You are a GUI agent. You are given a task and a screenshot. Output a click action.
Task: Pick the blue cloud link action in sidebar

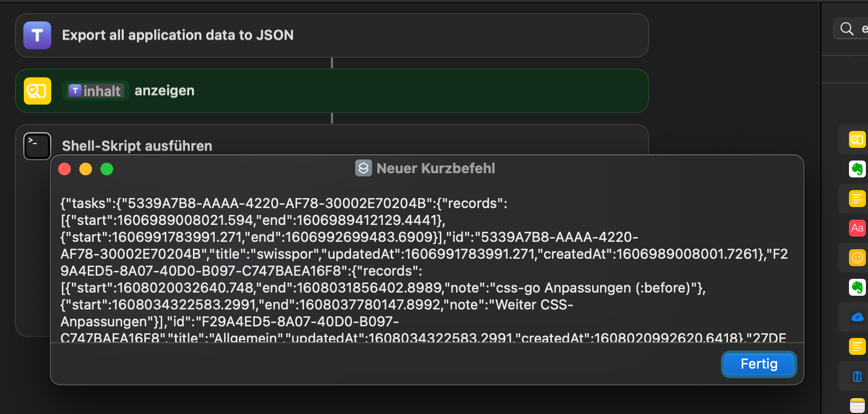click(x=857, y=317)
